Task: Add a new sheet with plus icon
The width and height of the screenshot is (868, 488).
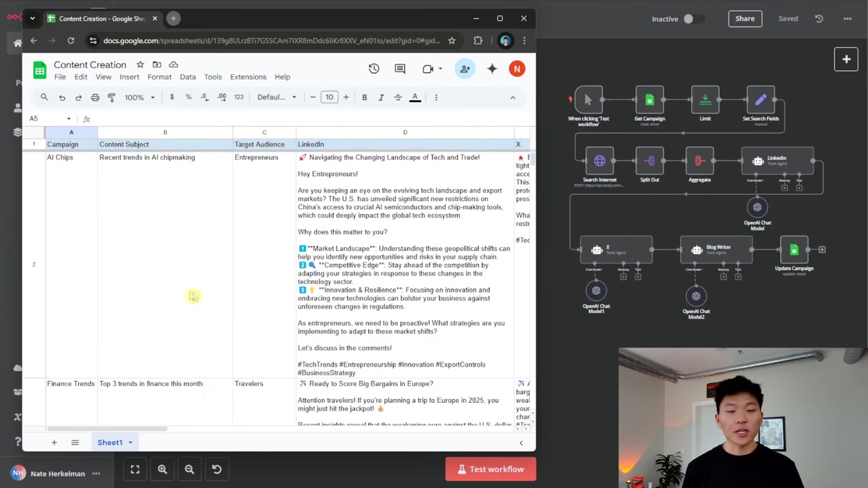Action: [54, 443]
